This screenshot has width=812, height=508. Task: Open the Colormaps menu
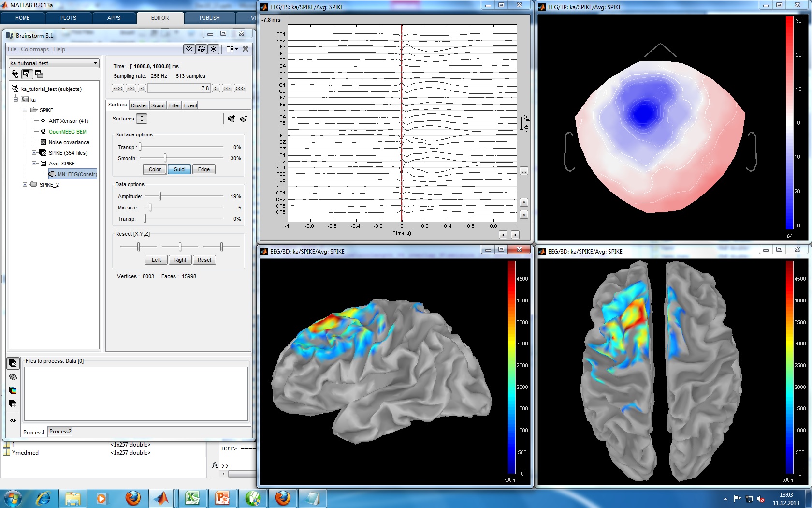click(35, 49)
